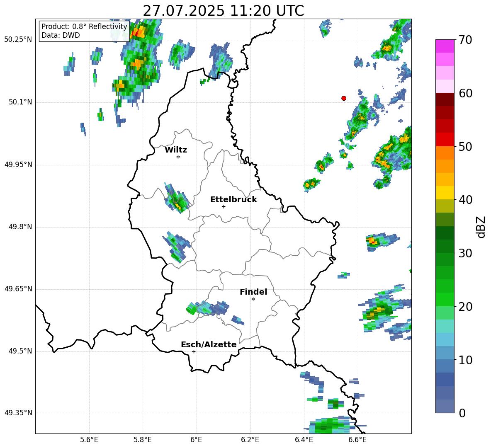Viewport: 491px width, 448px height.
Task: Click the 60 tick on the colorbar
Action: (465, 93)
